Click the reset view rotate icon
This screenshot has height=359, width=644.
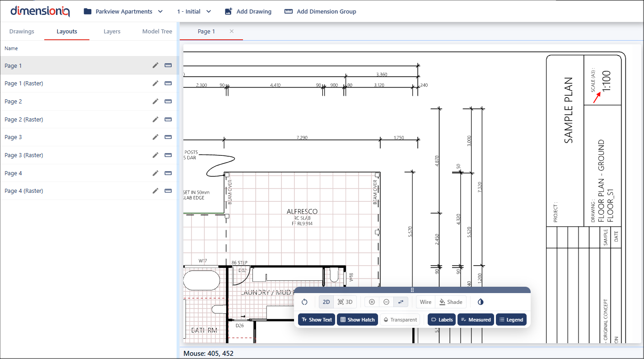pos(304,302)
